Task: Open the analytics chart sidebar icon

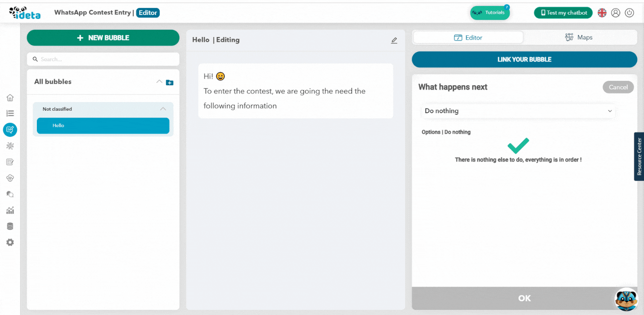Action: click(10, 210)
